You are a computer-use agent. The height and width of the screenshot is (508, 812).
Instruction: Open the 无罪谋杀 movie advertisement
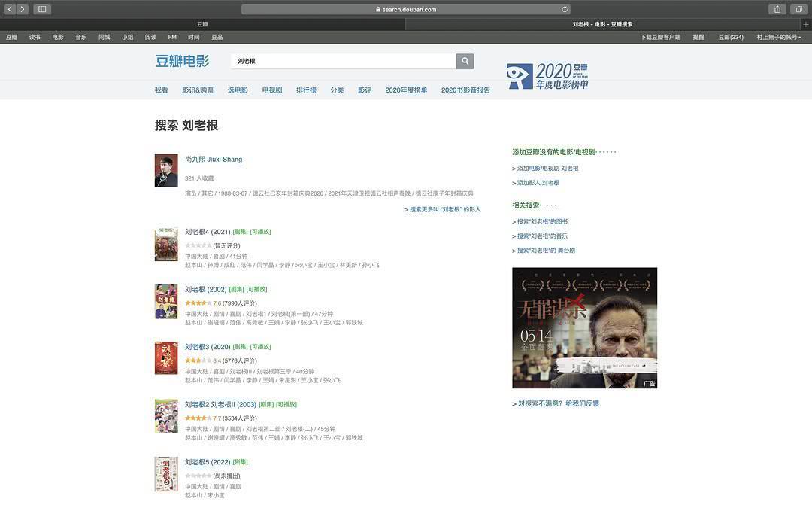pos(585,328)
